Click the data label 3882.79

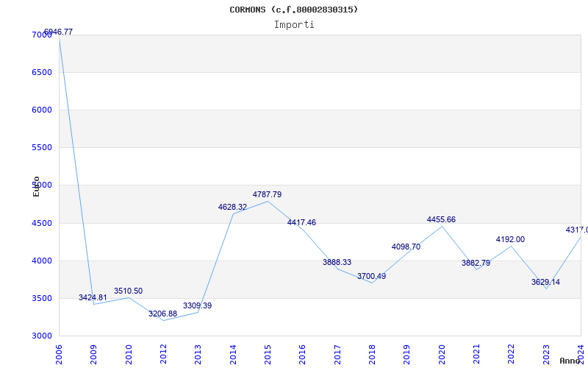pyautogui.click(x=476, y=263)
